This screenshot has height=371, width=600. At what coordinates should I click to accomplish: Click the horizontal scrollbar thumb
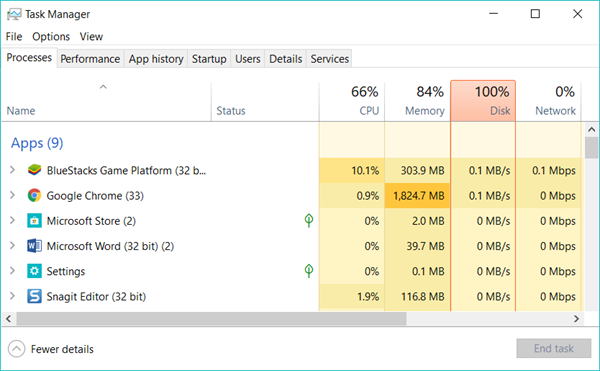pyautogui.click(x=211, y=319)
